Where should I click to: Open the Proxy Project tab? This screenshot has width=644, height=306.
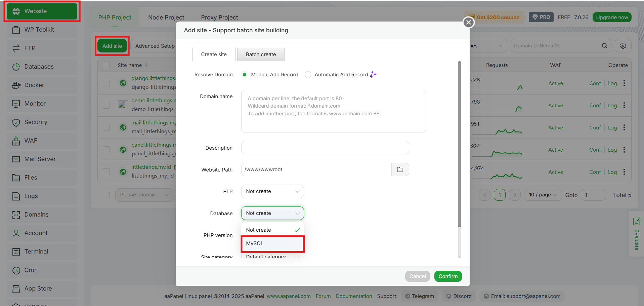(x=219, y=17)
